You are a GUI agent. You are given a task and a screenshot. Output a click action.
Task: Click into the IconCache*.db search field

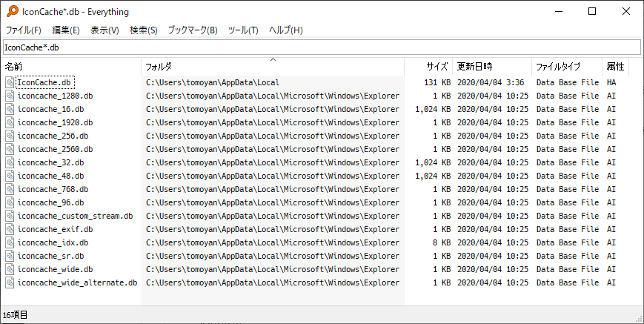[322, 47]
